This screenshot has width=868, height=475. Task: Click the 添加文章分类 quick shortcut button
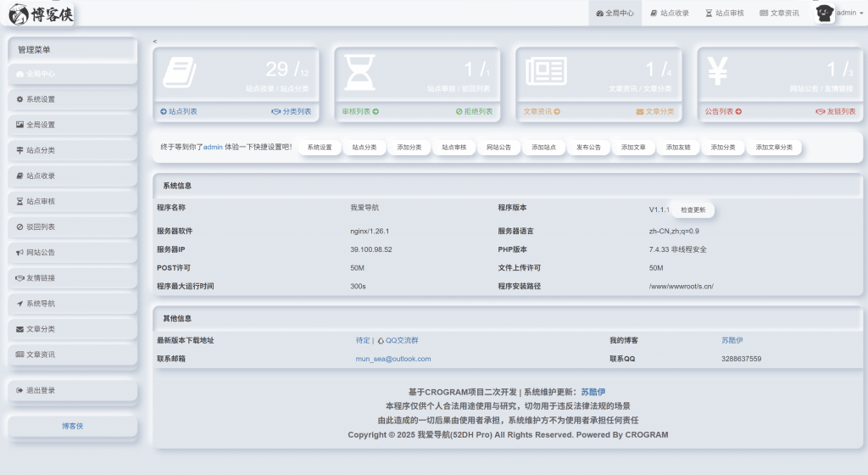coord(775,148)
